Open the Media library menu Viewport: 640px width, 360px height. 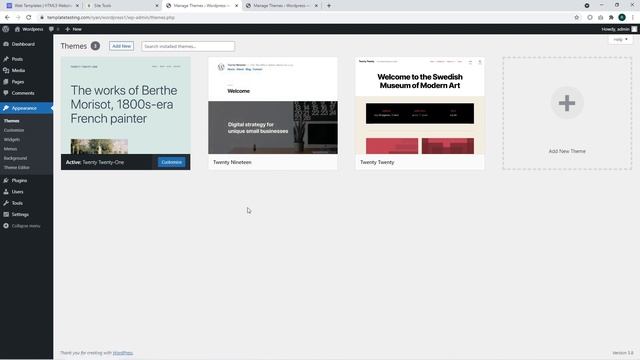click(27, 70)
